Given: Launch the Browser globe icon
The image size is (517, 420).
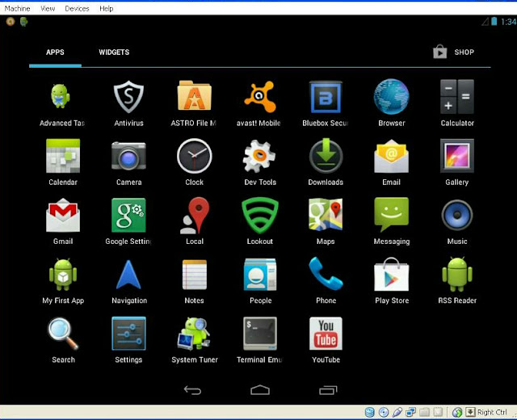Looking at the screenshot, I should pyautogui.click(x=391, y=104).
